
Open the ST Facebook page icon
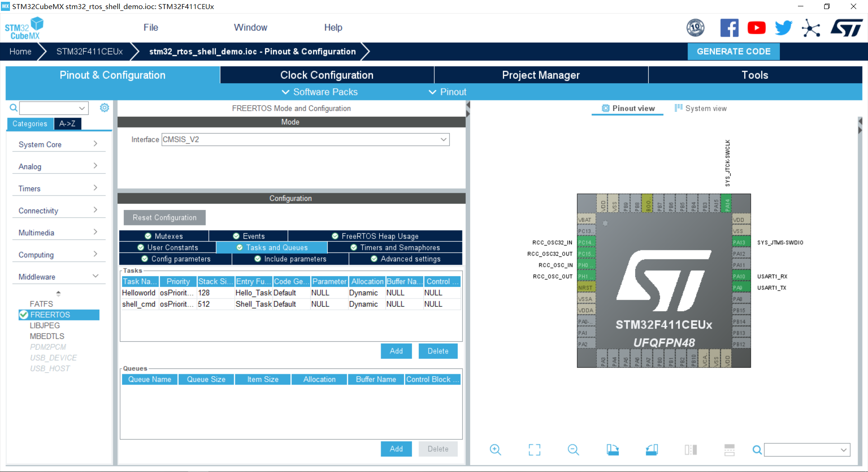[x=729, y=28]
